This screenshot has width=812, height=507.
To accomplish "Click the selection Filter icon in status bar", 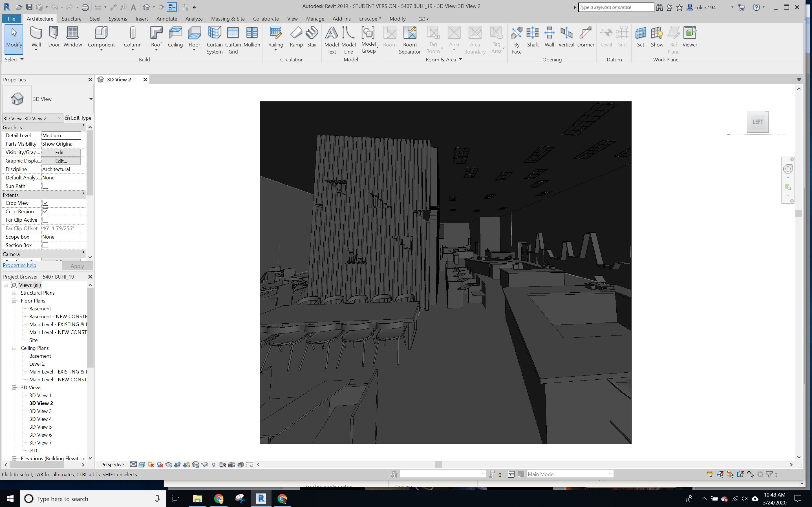I will (492, 475).
